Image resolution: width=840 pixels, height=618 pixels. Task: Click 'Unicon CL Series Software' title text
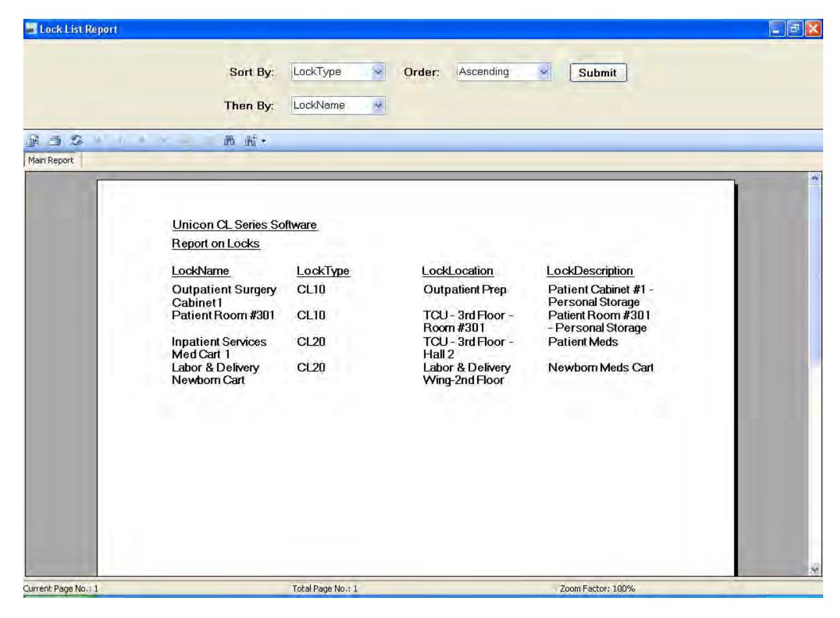tap(244, 225)
